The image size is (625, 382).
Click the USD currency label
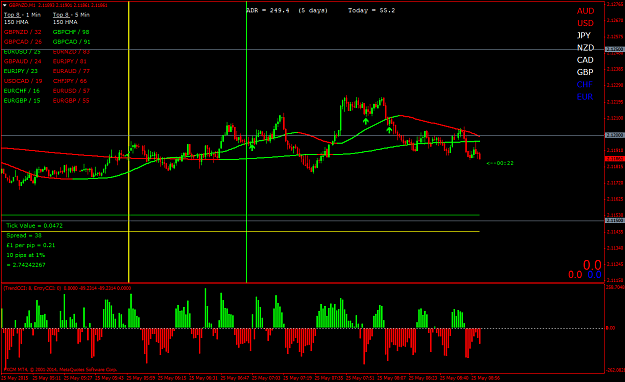(586, 24)
